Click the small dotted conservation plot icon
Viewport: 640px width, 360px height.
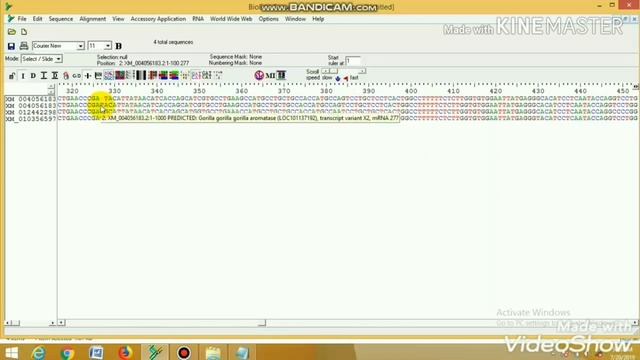[218, 75]
